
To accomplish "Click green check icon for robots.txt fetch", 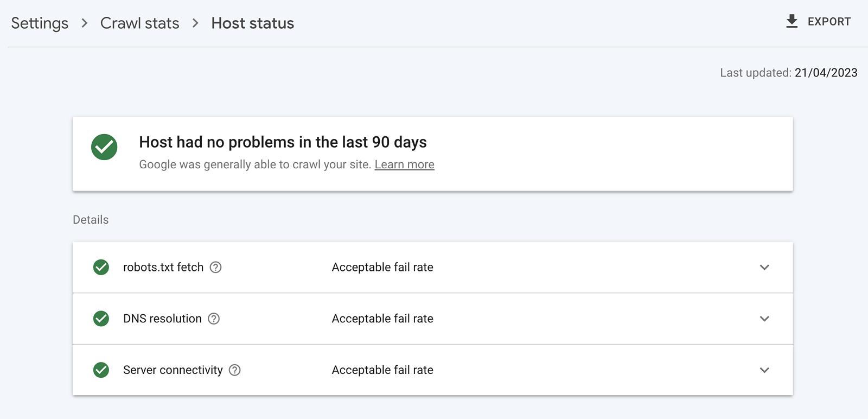I will click(x=101, y=267).
